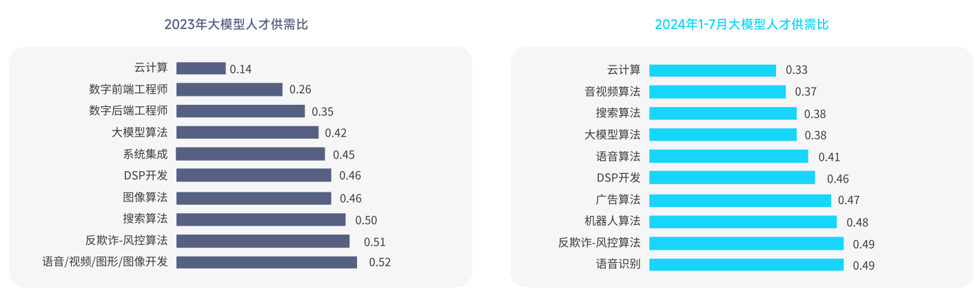Click the 系统集成 bar
The width and height of the screenshot is (980, 298).
tap(250, 154)
